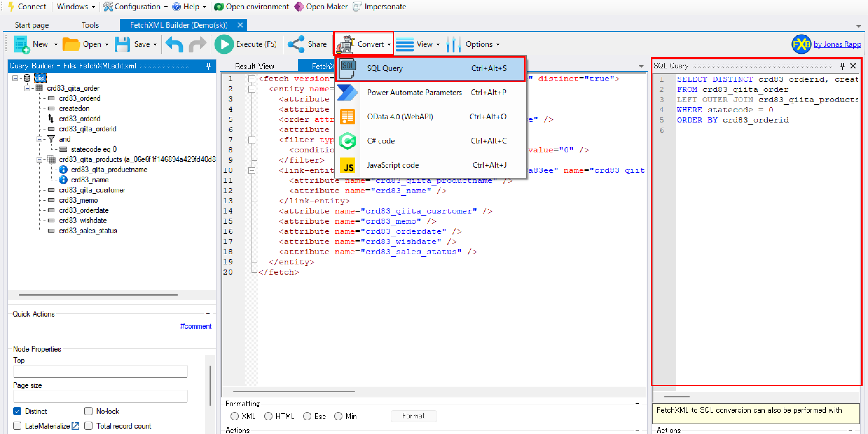Switch to the Tools tab
This screenshot has width=868, height=434.
coord(90,24)
